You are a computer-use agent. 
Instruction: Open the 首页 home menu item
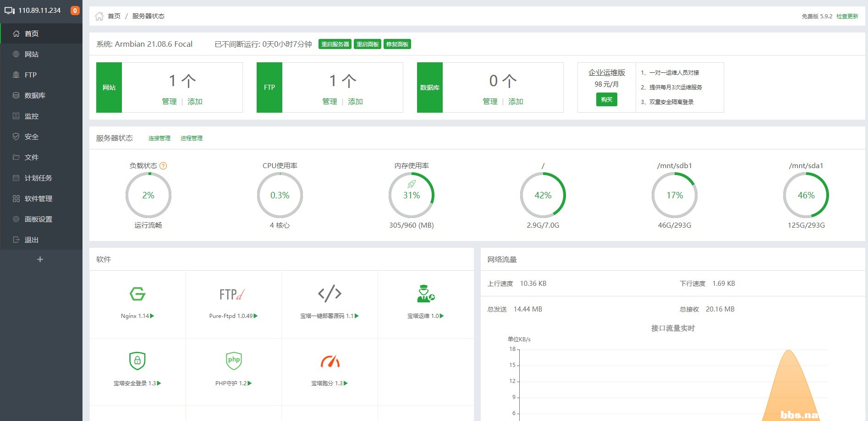(x=41, y=33)
